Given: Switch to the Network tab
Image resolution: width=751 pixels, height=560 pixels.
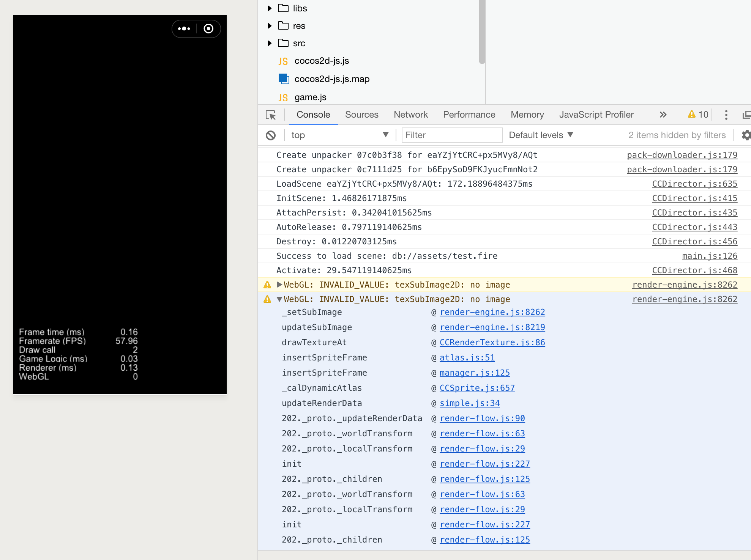Looking at the screenshot, I should tap(410, 115).
